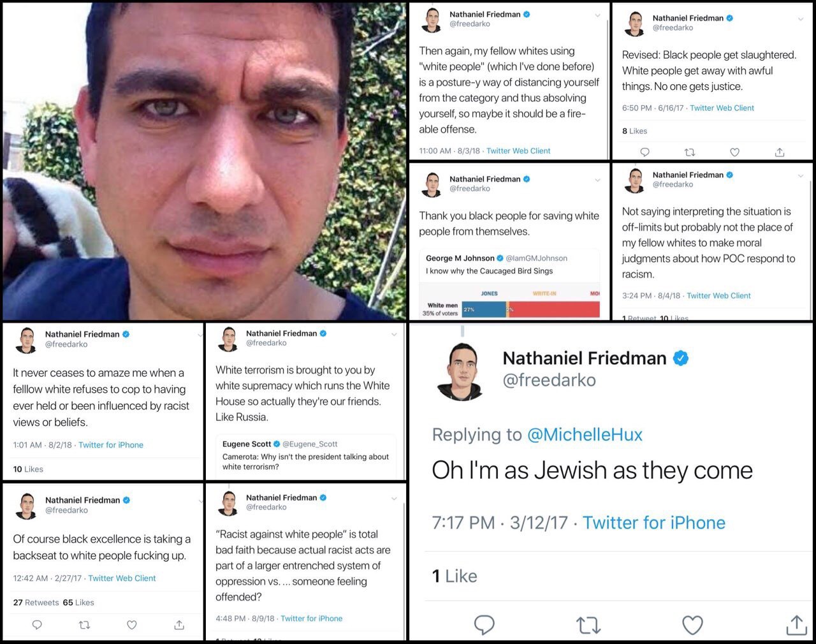Click the 'Twitter for iPhone' link dated 3/12/17

(x=654, y=523)
